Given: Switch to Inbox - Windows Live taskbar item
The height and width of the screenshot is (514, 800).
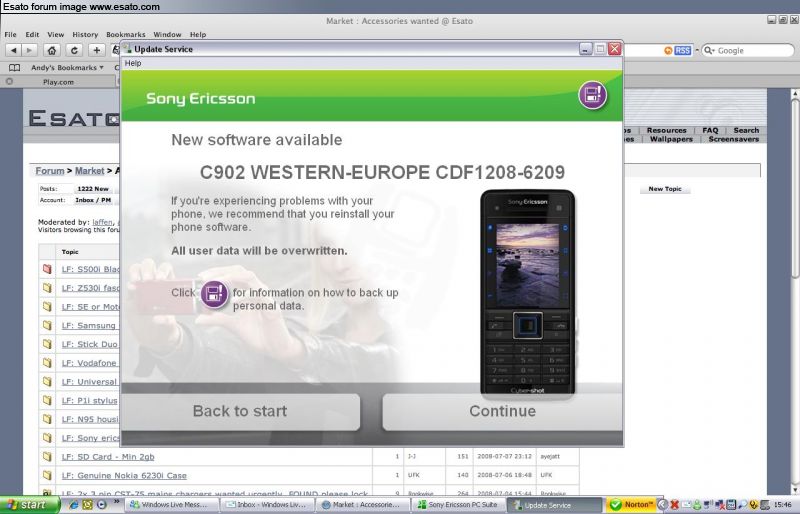Looking at the screenshot, I should tap(267, 504).
